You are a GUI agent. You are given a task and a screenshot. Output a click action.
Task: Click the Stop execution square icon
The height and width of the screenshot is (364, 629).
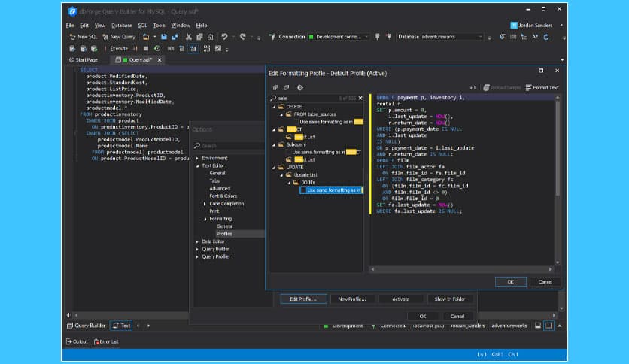click(146, 48)
